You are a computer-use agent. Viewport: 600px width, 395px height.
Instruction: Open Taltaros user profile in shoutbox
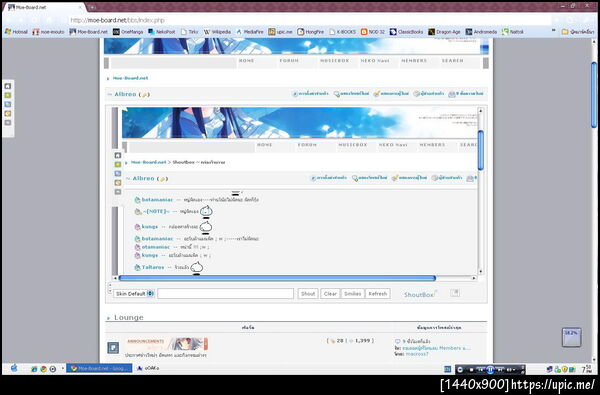tap(153, 267)
